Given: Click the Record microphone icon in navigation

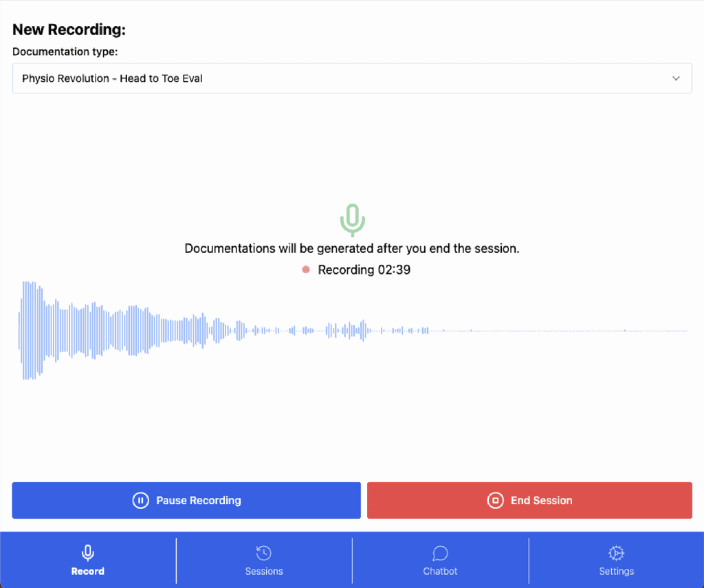Looking at the screenshot, I should point(87,552).
